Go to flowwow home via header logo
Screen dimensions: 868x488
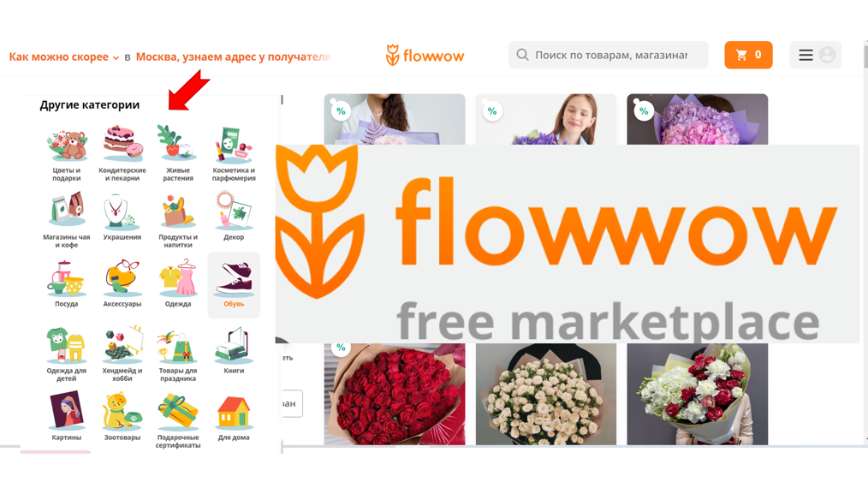(x=425, y=56)
